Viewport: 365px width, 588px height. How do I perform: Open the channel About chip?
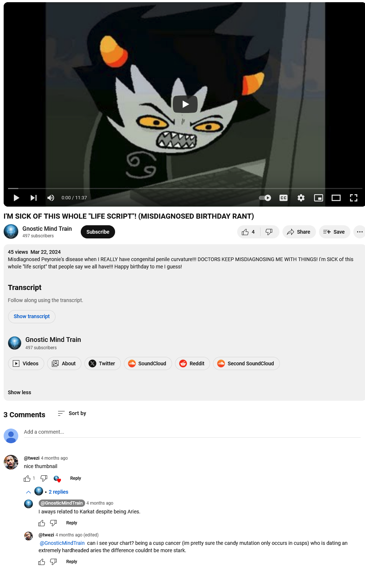tap(64, 363)
